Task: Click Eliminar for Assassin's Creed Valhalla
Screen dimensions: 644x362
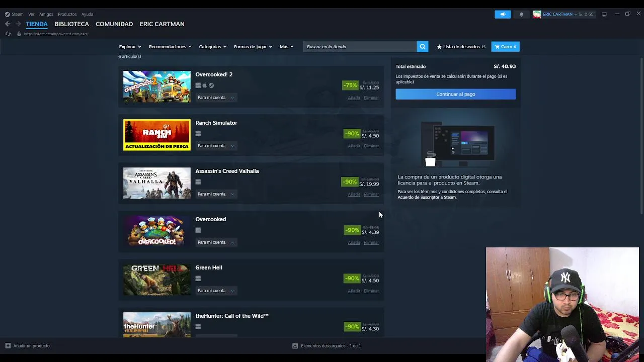Action: (x=371, y=194)
